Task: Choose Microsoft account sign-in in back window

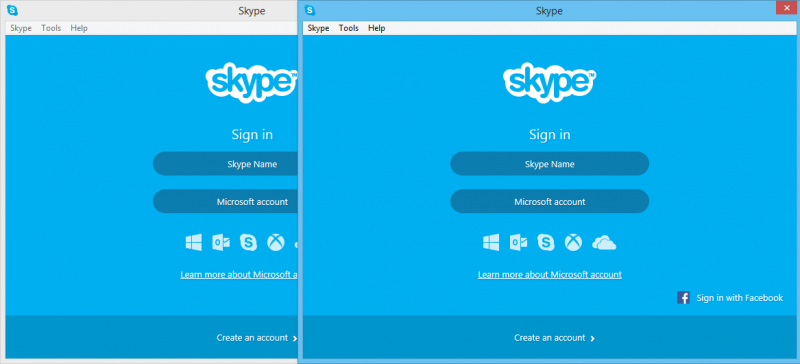Action: coord(225,202)
